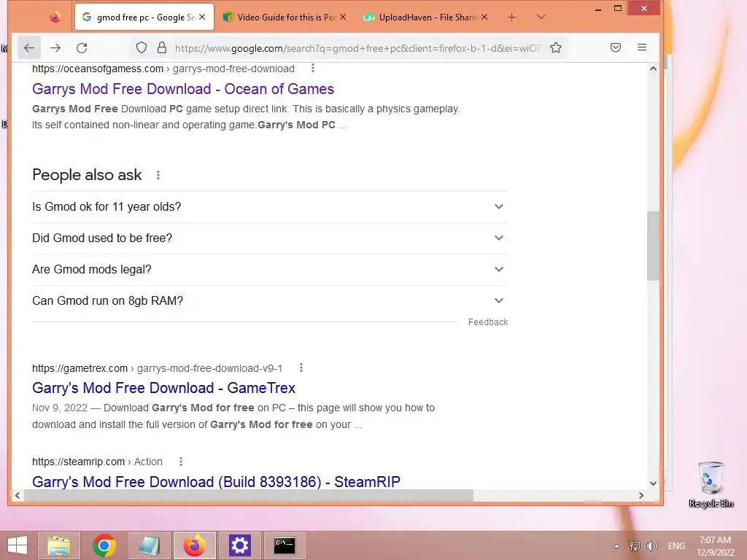Expand 'Can Gmod run on 8gb RAM?'

tap(270, 301)
